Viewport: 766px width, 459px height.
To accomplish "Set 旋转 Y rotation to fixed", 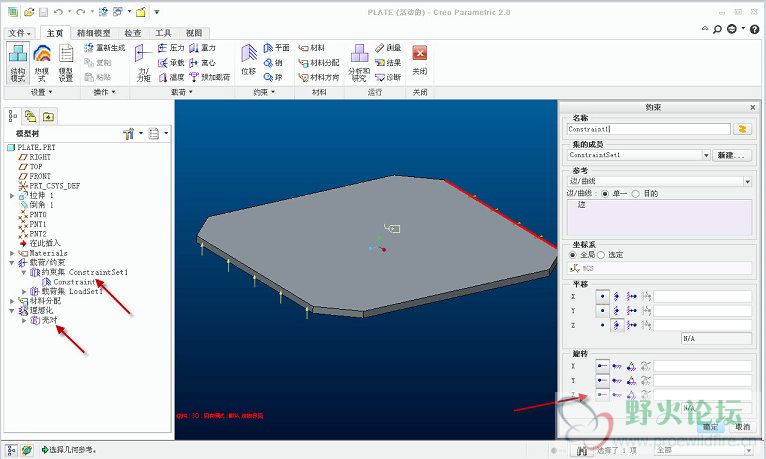I will pyautogui.click(x=617, y=380).
